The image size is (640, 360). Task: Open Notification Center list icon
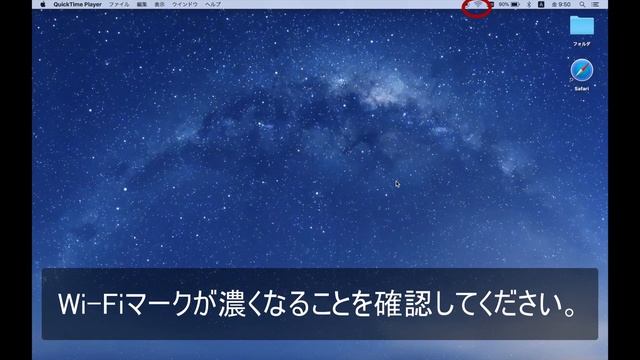point(596,4)
